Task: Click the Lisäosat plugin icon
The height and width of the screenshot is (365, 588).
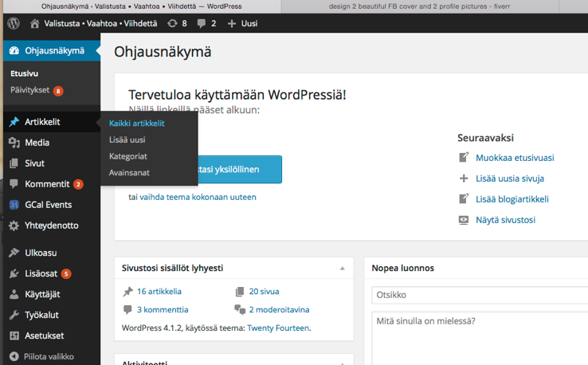Action: [14, 273]
